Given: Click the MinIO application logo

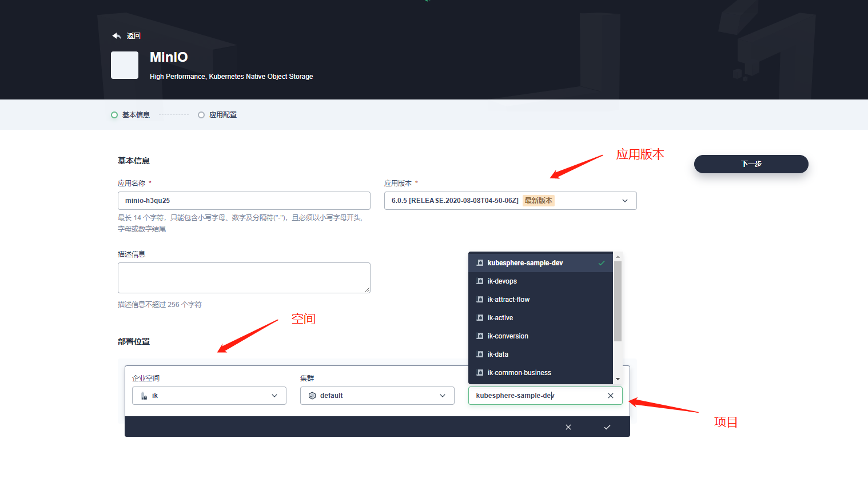Looking at the screenshot, I should 124,65.
